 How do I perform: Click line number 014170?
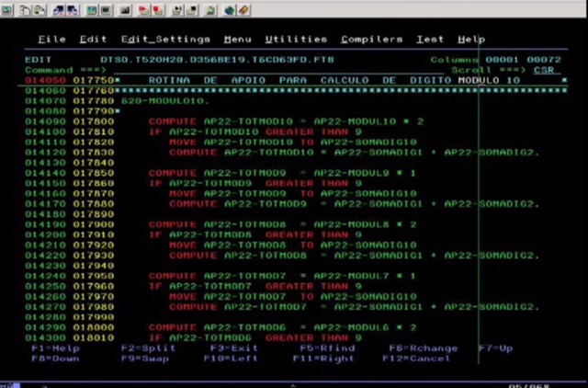[x=45, y=204]
